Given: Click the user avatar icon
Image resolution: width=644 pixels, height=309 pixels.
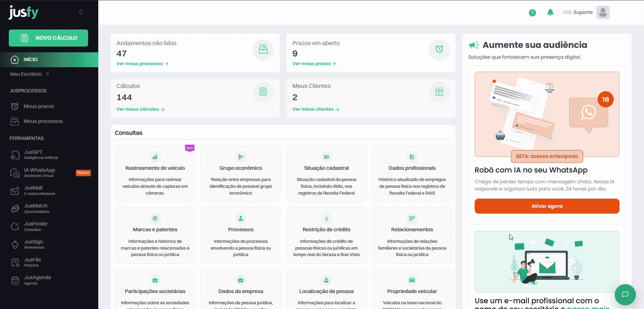Looking at the screenshot, I should pyautogui.click(x=603, y=13).
